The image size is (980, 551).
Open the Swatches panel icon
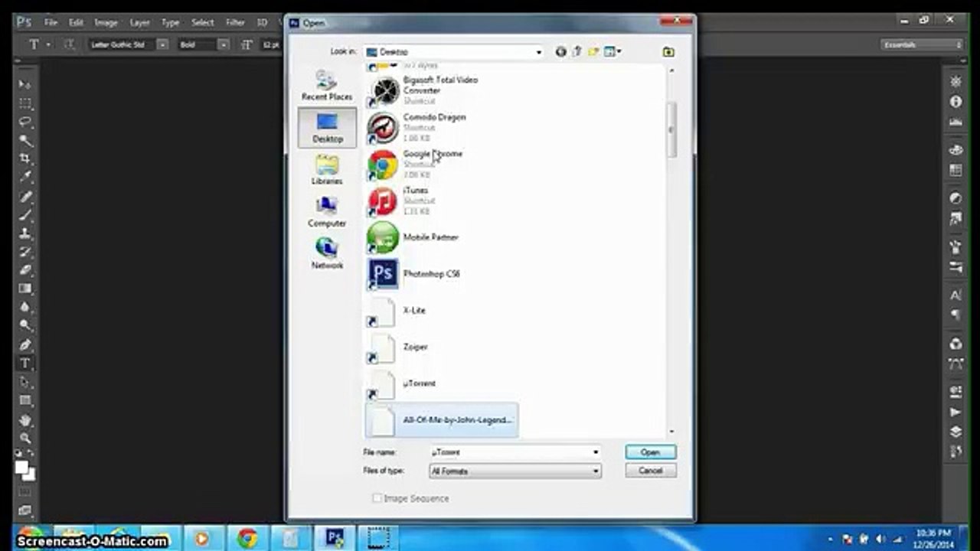tap(955, 170)
